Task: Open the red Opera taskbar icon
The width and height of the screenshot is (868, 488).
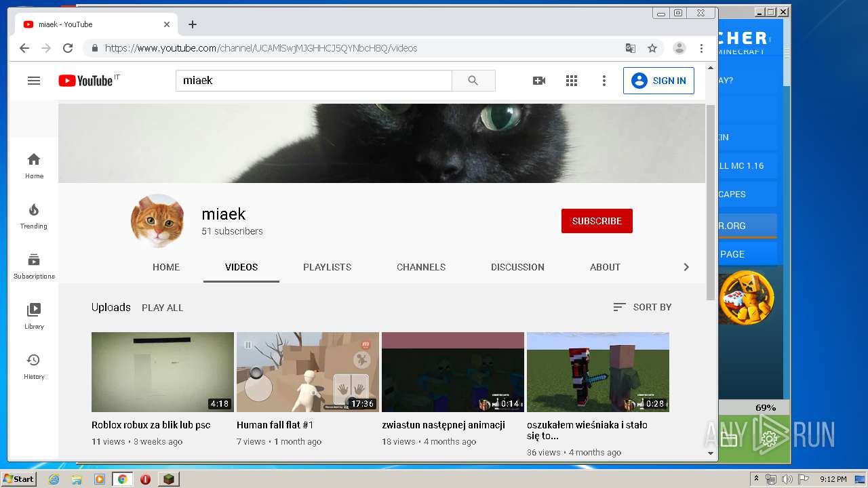Action: click(145, 479)
